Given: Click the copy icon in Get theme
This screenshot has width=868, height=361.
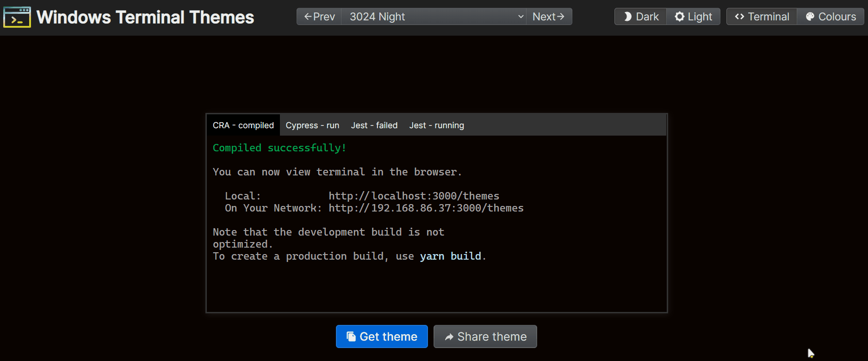Looking at the screenshot, I should [351, 336].
